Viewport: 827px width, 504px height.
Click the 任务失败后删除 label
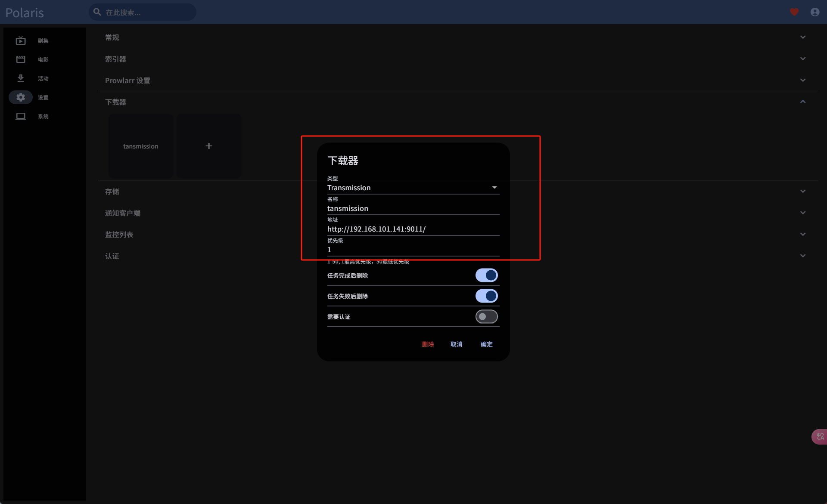click(348, 296)
